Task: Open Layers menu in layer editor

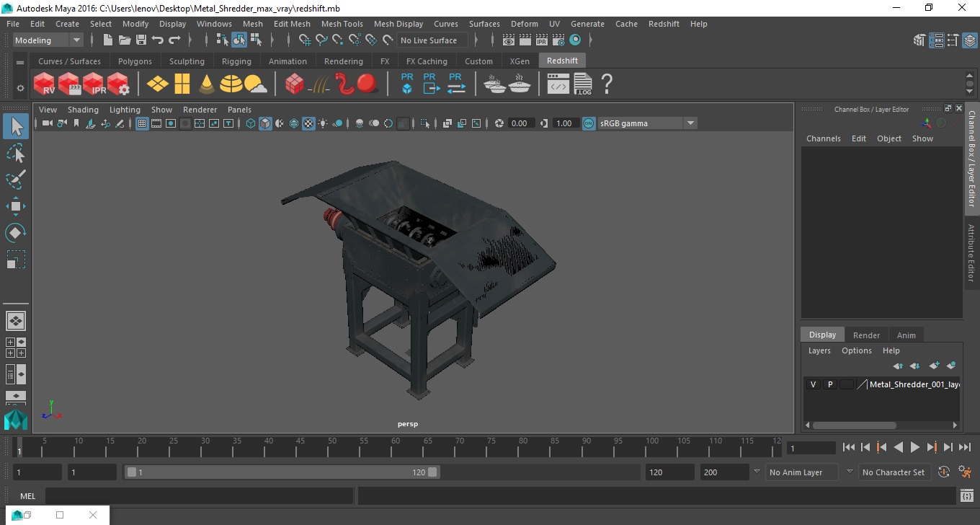Action: click(819, 350)
